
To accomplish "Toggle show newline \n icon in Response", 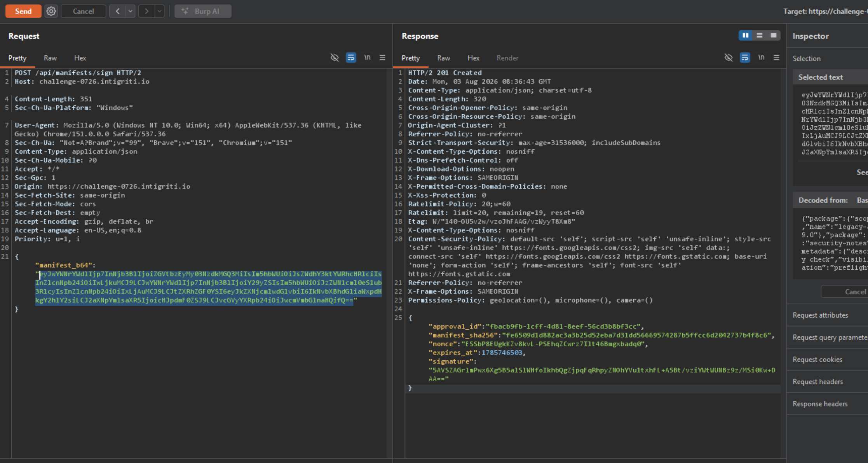I will [761, 58].
